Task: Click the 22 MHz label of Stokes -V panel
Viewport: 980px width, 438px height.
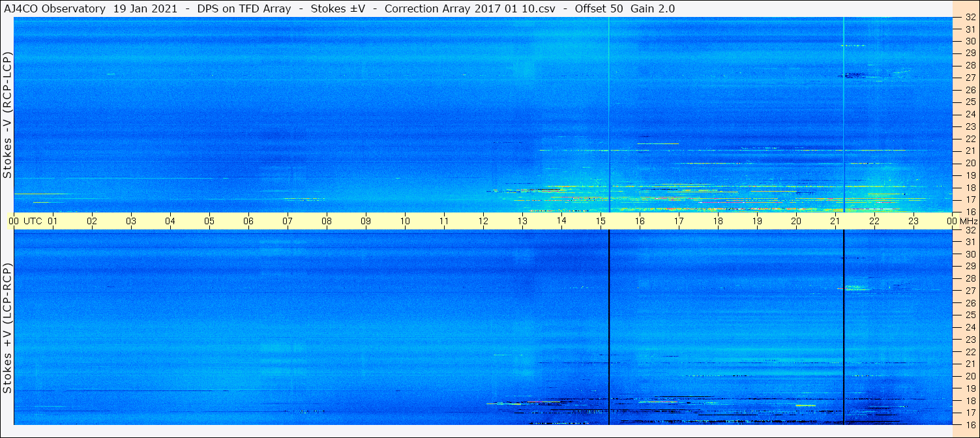Action: pos(970,139)
